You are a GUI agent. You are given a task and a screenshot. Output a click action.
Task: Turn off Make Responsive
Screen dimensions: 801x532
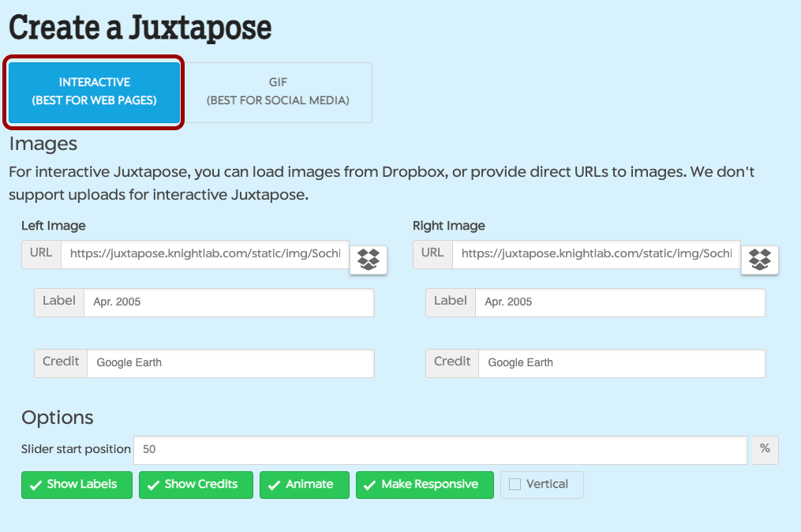pyautogui.click(x=425, y=485)
